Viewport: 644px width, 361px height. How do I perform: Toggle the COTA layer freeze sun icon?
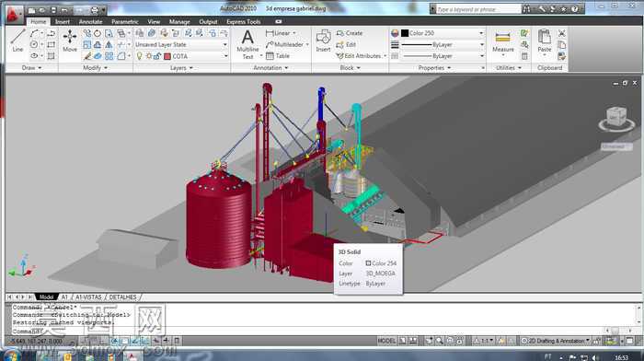pos(149,56)
